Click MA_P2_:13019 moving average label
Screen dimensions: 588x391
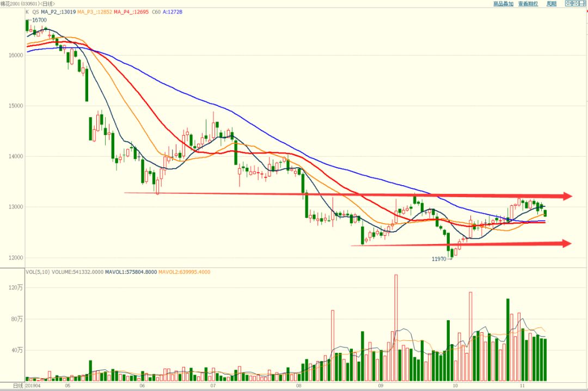pyautogui.click(x=58, y=12)
